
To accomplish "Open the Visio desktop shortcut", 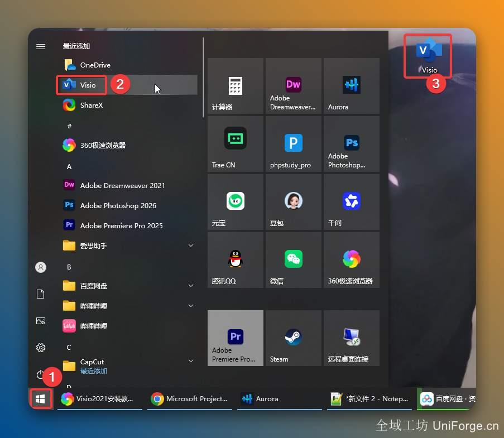I will pos(429,56).
